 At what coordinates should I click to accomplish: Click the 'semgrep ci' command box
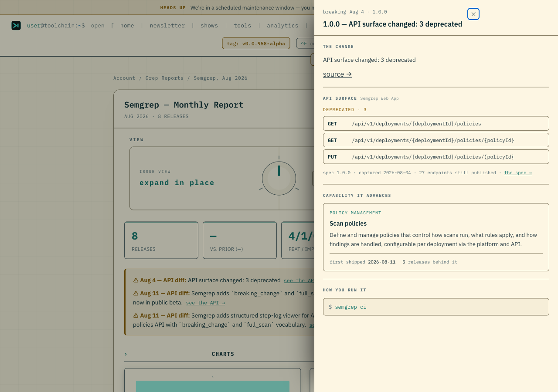click(436, 307)
